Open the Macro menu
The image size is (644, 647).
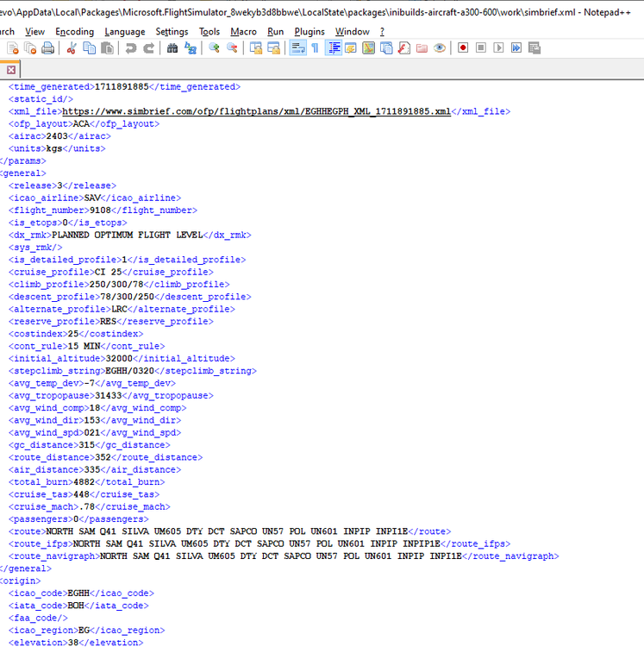[x=243, y=32]
